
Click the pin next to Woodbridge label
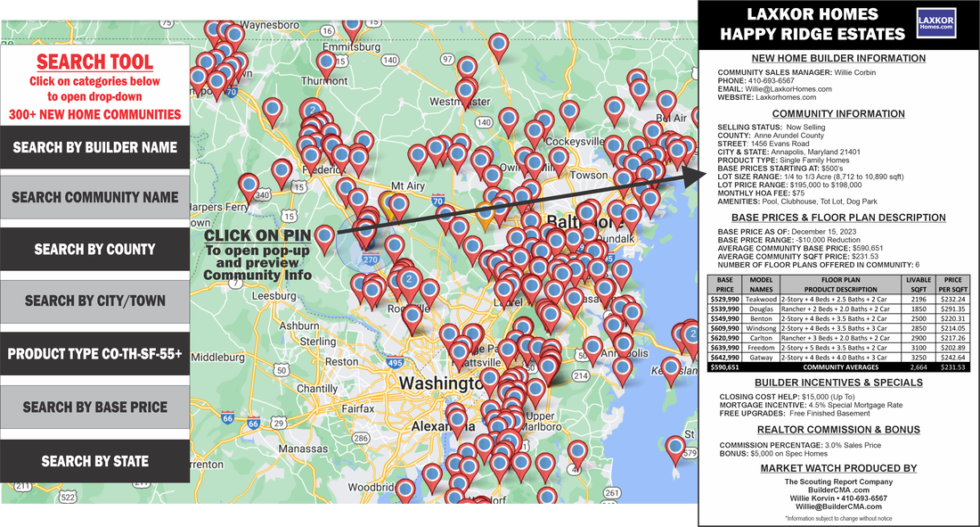405,490
